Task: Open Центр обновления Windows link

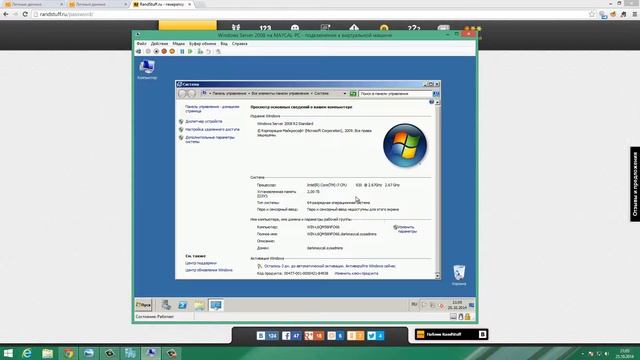Action: [x=209, y=270]
